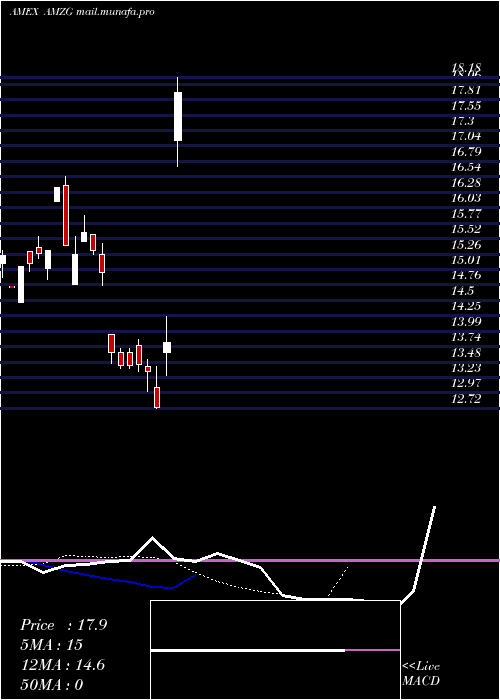Click the <<Live MACD label

tap(421, 674)
